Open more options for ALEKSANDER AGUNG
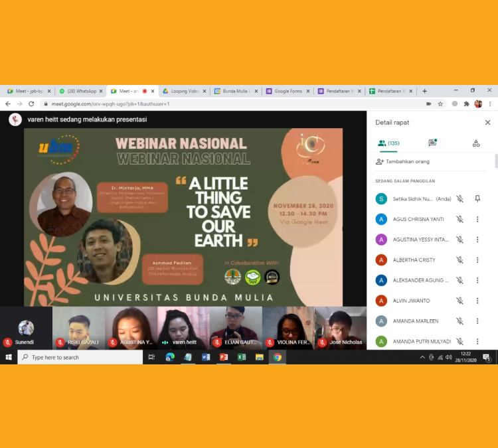 pyautogui.click(x=477, y=280)
